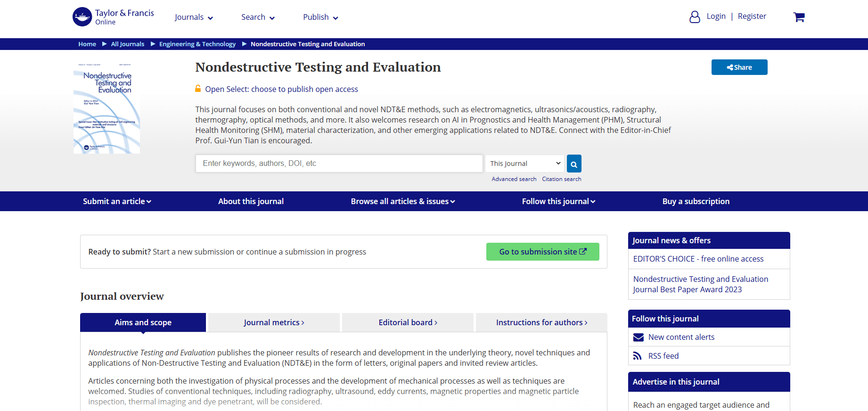Click the RSS feed icon
The image size is (868, 411).
tap(638, 356)
